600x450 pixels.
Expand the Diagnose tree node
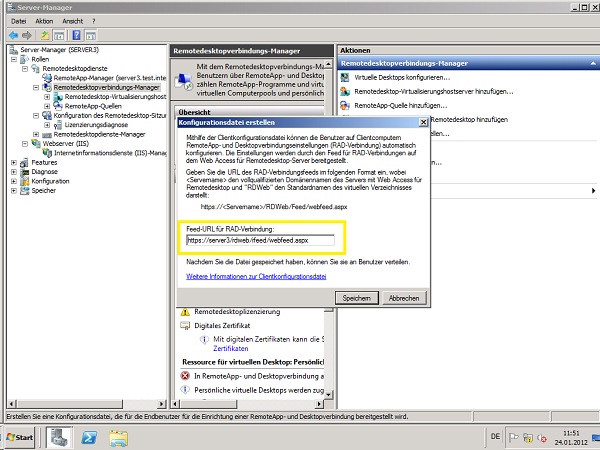pos(14,172)
